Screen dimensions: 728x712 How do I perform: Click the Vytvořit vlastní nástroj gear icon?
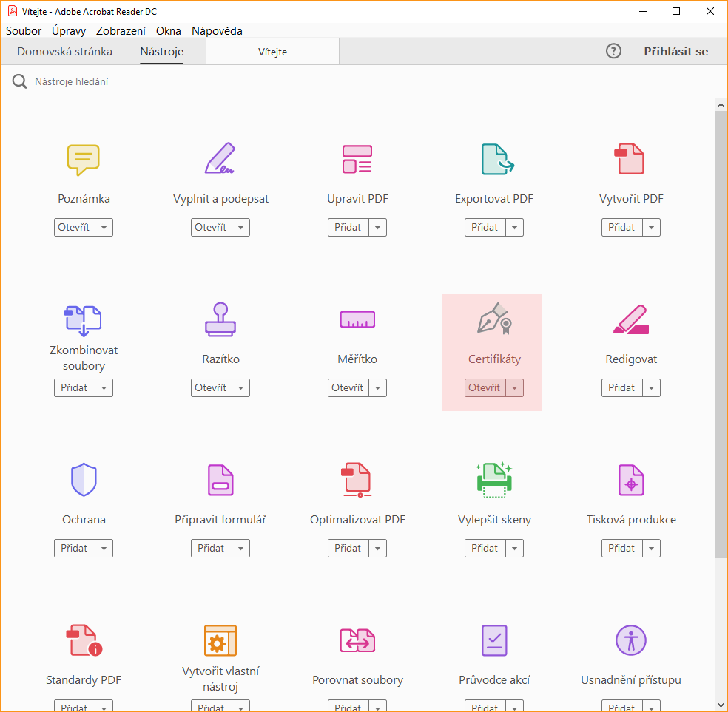click(220, 640)
